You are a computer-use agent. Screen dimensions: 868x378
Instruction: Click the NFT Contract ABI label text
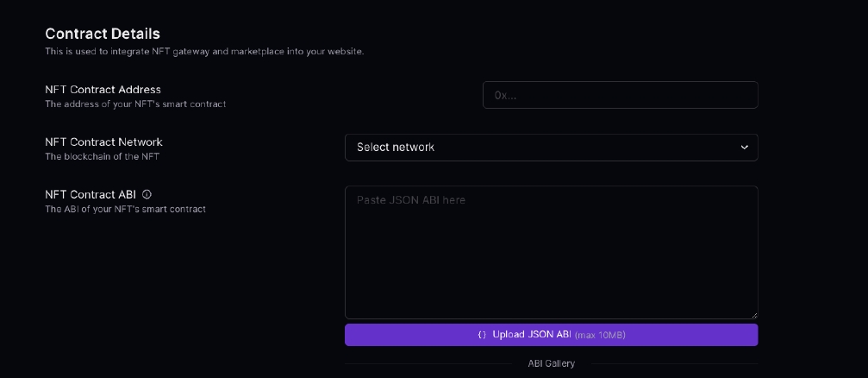[x=90, y=195]
